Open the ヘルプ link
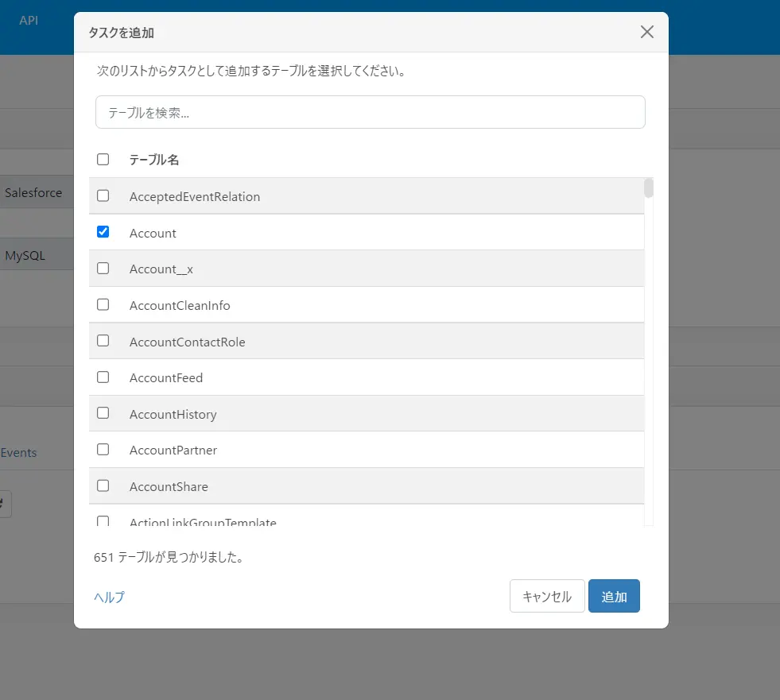This screenshot has width=780, height=700. (x=110, y=597)
